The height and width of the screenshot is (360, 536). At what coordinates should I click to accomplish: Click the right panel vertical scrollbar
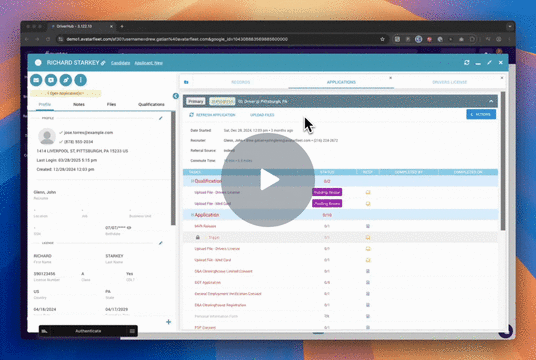pyautogui.click(x=503, y=161)
